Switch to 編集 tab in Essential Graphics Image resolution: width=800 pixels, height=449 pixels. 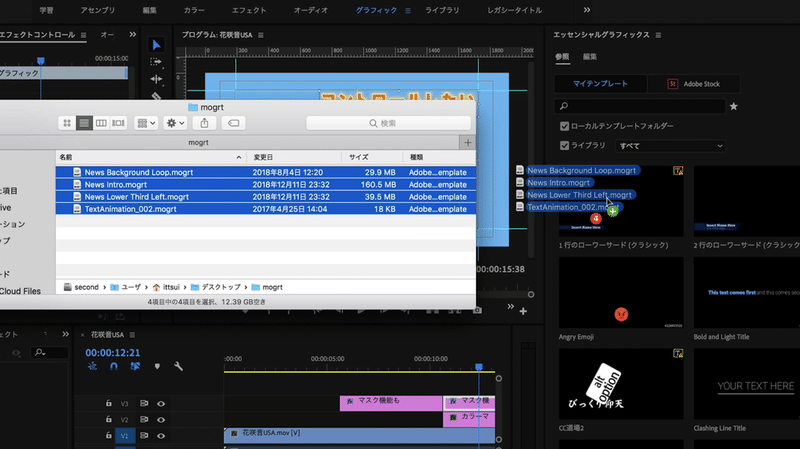click(x=590, y=57)
